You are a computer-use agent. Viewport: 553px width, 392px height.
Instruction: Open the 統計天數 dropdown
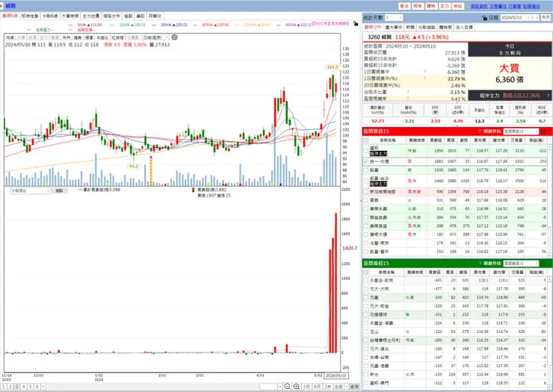tap(394, 17)
